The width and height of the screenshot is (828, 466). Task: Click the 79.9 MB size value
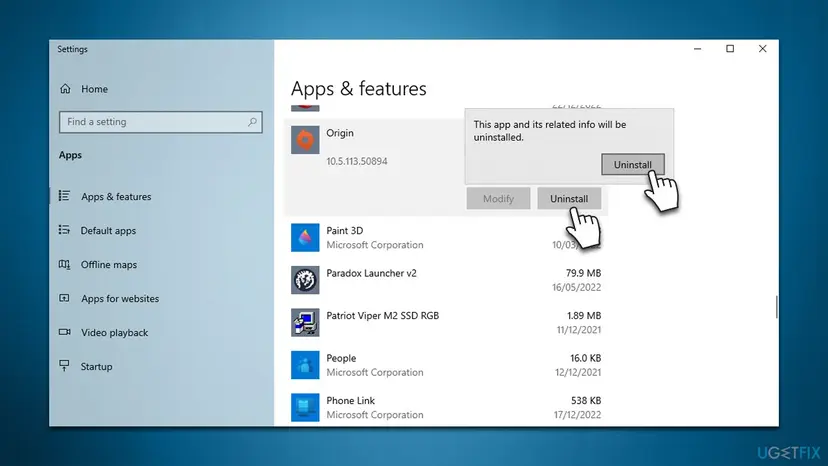point(583,273)
